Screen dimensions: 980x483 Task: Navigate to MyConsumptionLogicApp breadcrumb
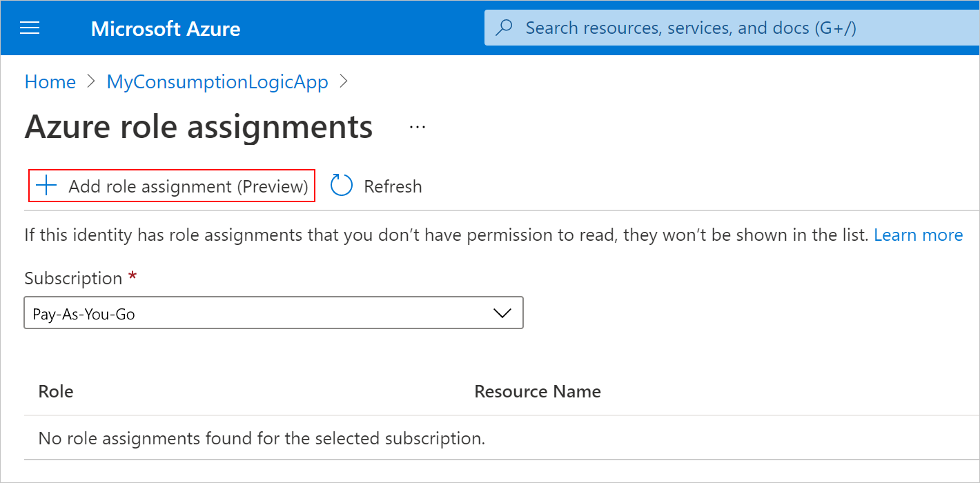coord(217,82)
